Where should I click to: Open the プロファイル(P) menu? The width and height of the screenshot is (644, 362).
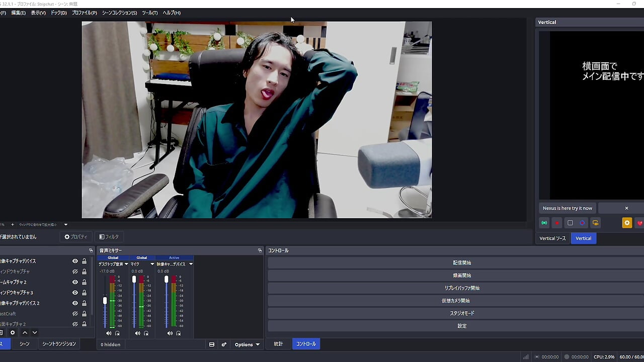click(x=85, y=13)
